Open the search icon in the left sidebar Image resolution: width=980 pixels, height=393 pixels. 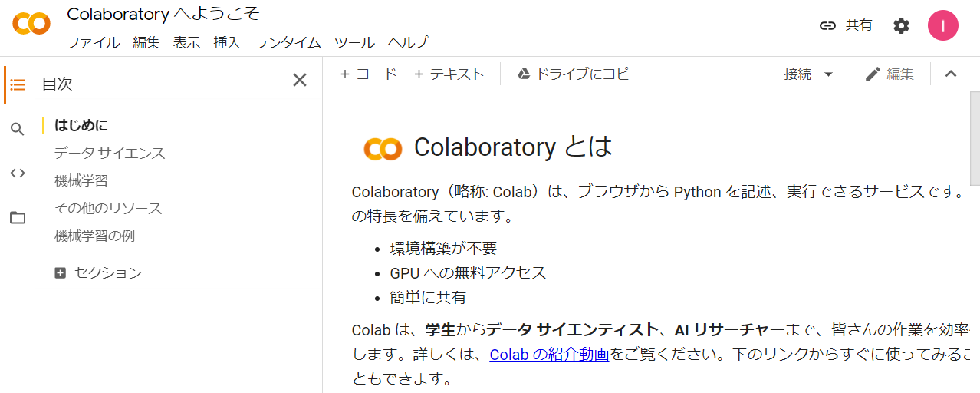click(x=18, y=129)
